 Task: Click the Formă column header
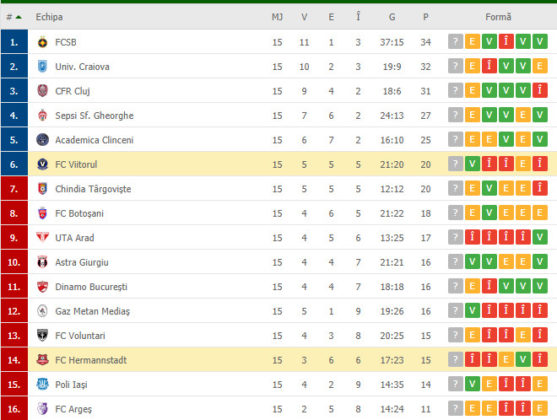coord(498,17)
